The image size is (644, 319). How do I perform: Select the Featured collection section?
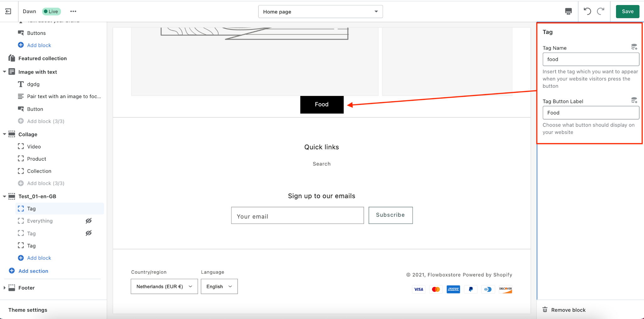[42, 58]
